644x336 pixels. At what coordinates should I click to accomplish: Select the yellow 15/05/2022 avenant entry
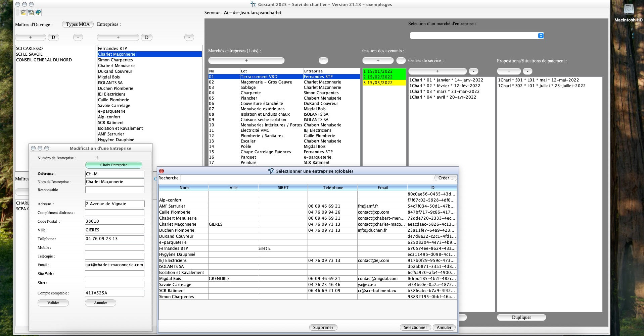click(x=384, y=83)
